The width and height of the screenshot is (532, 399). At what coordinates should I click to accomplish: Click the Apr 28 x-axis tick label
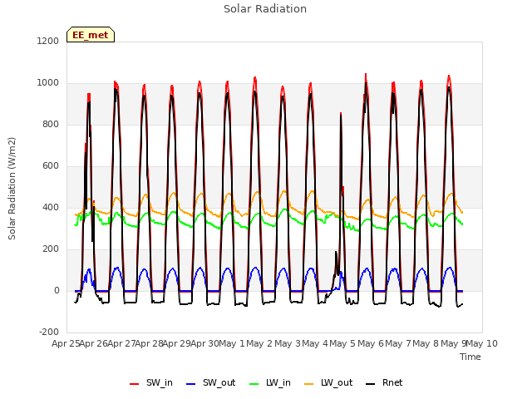(150, 343)
